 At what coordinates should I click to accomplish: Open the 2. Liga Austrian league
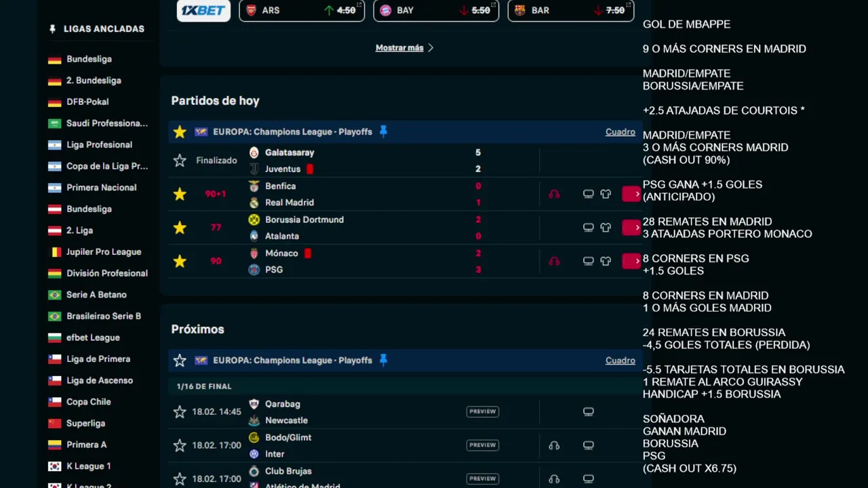[x=79, y=230]
